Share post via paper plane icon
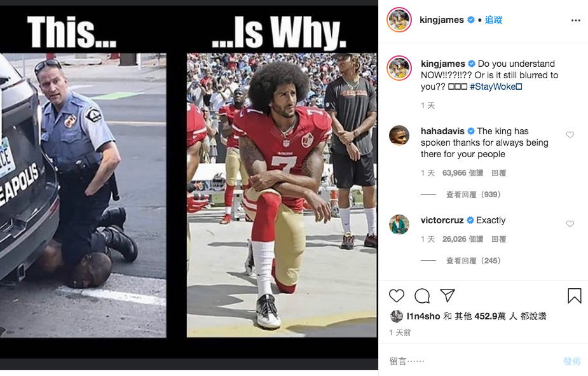Screen dimensions: 588x376 pos(448,296)
